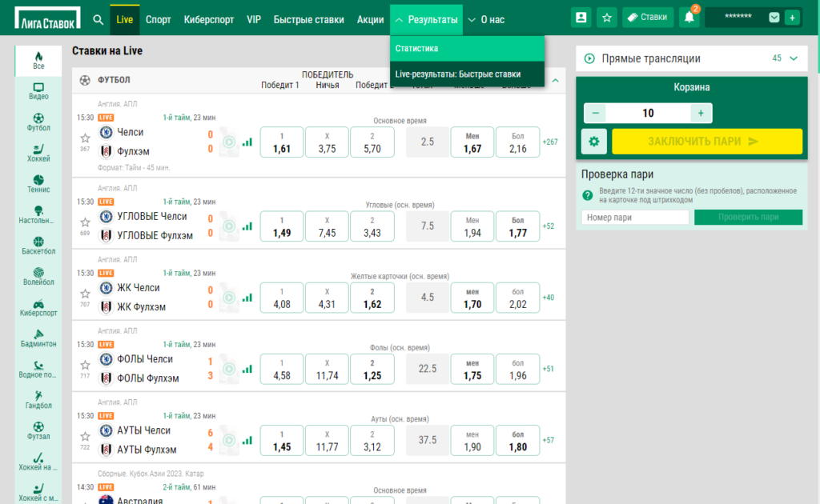Open the search magnifier icon
This screenshot has height=504, width=820.
click(x=98, y=20)
